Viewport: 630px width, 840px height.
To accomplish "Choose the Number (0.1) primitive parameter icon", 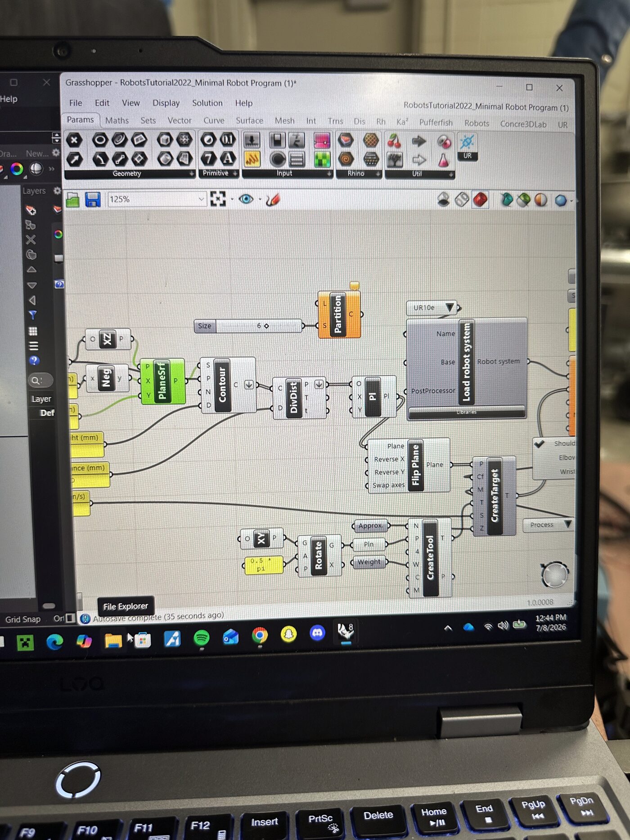I will [228, 139].
